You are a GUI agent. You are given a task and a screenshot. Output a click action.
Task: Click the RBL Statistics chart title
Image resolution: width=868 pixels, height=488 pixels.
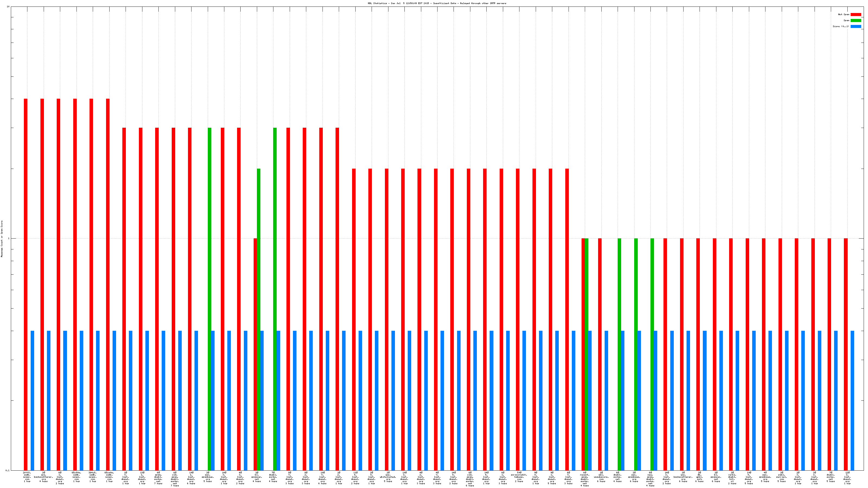[437, 3]
